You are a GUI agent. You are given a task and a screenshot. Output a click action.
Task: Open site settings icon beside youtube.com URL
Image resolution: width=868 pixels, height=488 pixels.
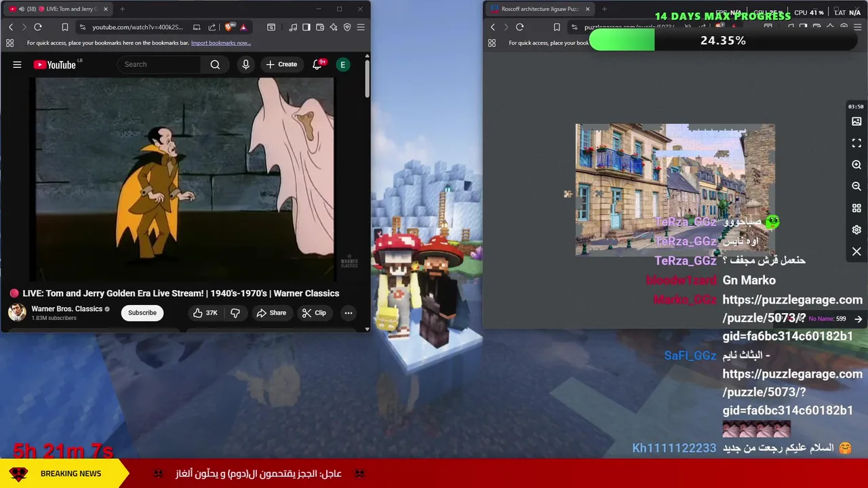(82, 27)
